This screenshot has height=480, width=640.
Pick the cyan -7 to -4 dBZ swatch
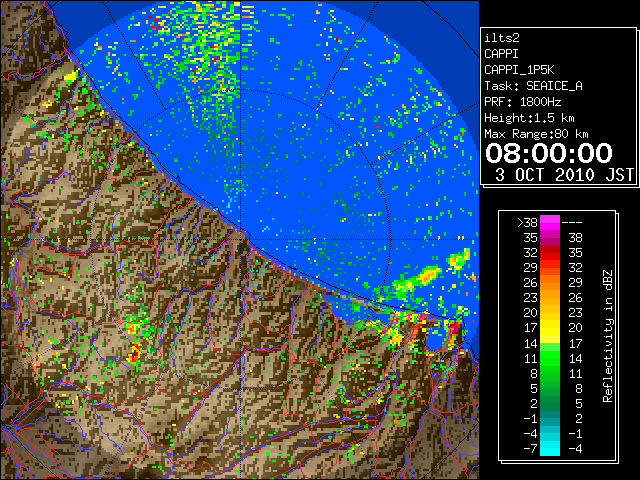pos(550,448)
